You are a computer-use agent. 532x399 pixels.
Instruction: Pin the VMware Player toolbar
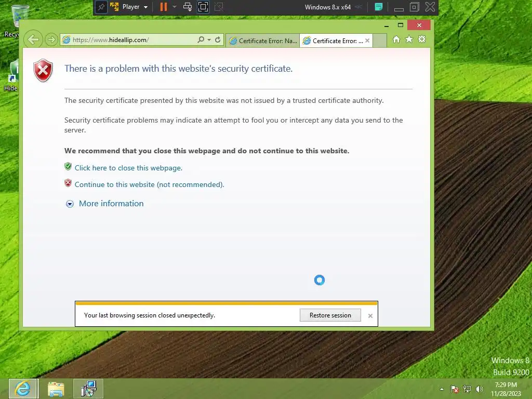click(x=101, y=7)
